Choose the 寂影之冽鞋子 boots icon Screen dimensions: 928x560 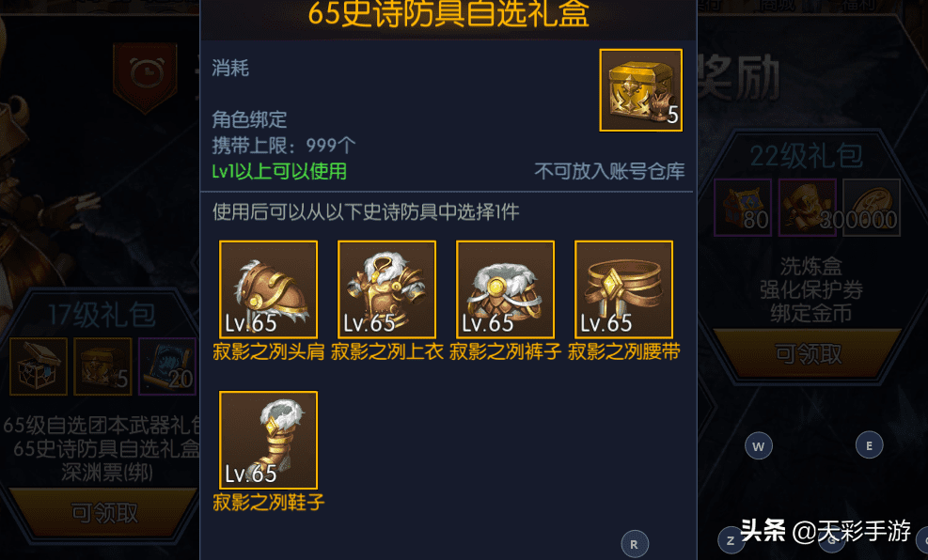coord(268,440)
